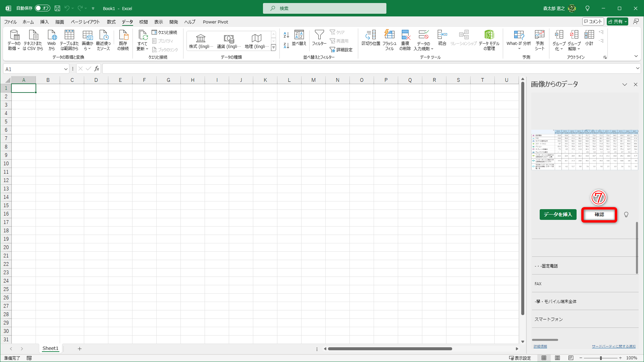Viewport: 644px width, 362px height.
Task: Click the zoom slider handle
Action: (x=601, y=358)
